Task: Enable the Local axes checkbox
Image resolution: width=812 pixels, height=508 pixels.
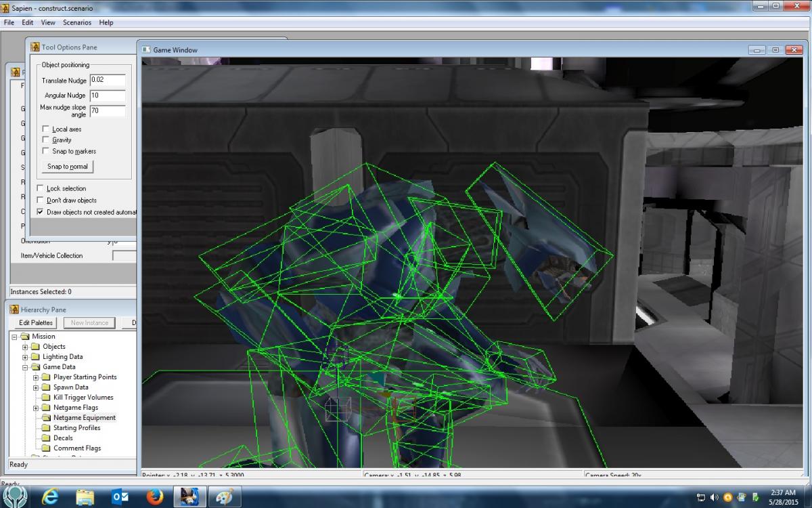Action: pos(46,129)
